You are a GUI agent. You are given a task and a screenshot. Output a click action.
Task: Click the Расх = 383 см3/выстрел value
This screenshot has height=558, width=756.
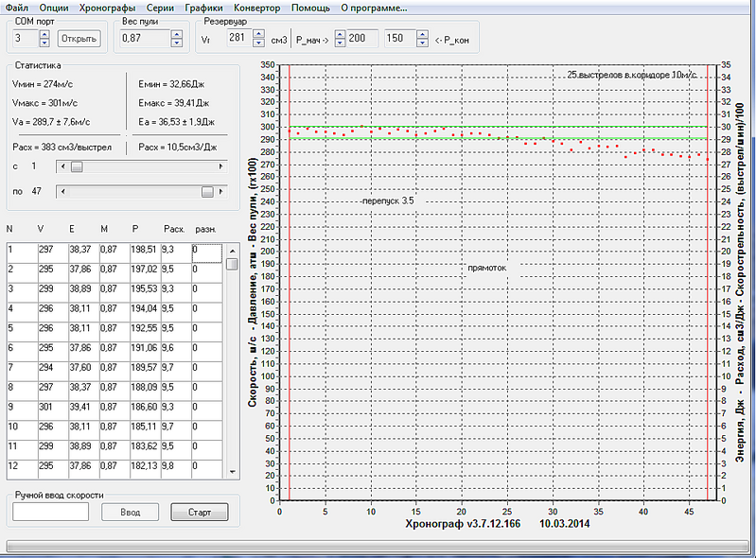pos(62,147)
